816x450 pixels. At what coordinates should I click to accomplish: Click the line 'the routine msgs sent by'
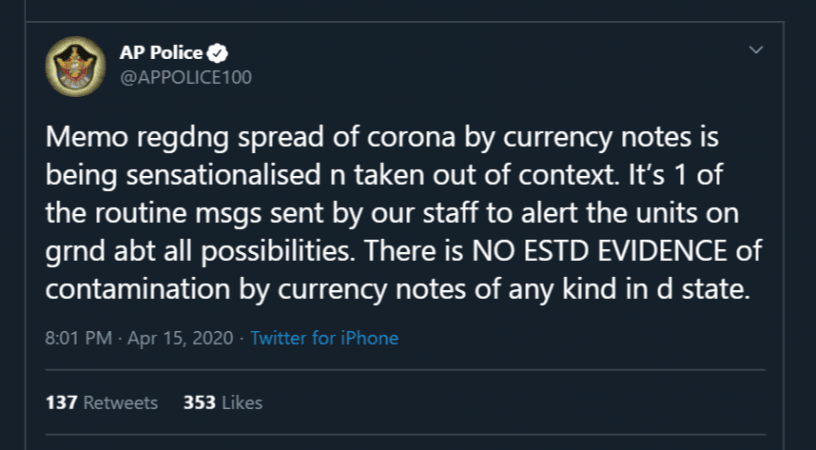pyautogui.click(x=392, y=214)
